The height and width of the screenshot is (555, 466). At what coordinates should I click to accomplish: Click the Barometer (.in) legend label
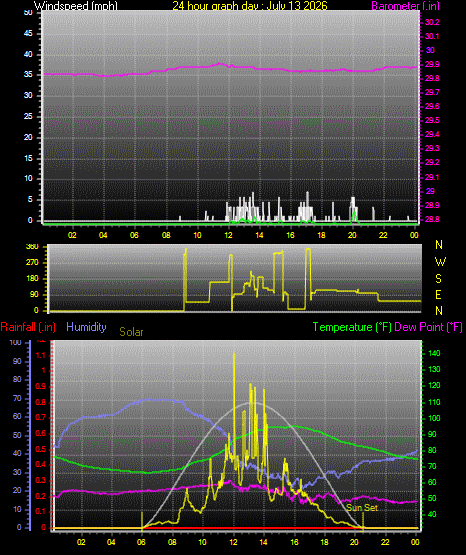click(x=405, y=6)
